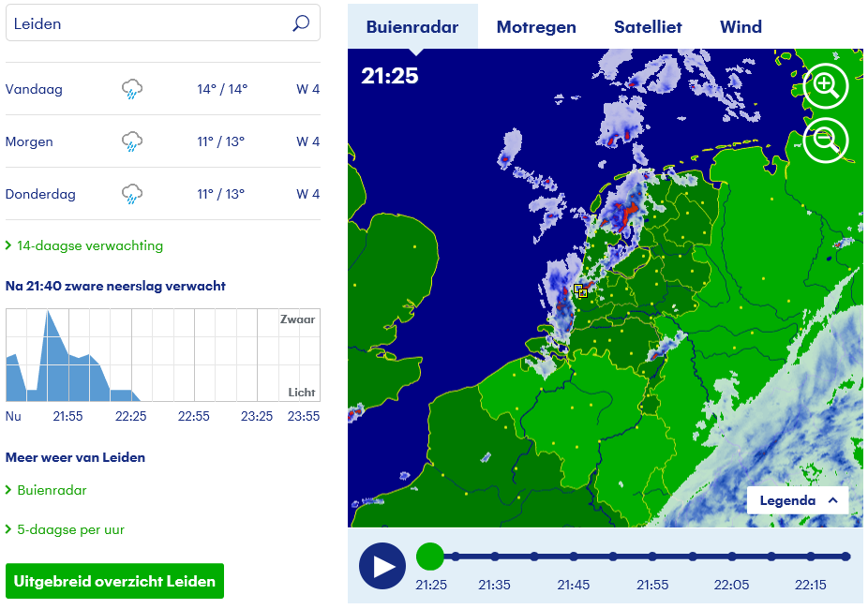Screen dimensions: 868x609
Task: Click the yellow location marker on the map
Action: (x=580, y=291)
